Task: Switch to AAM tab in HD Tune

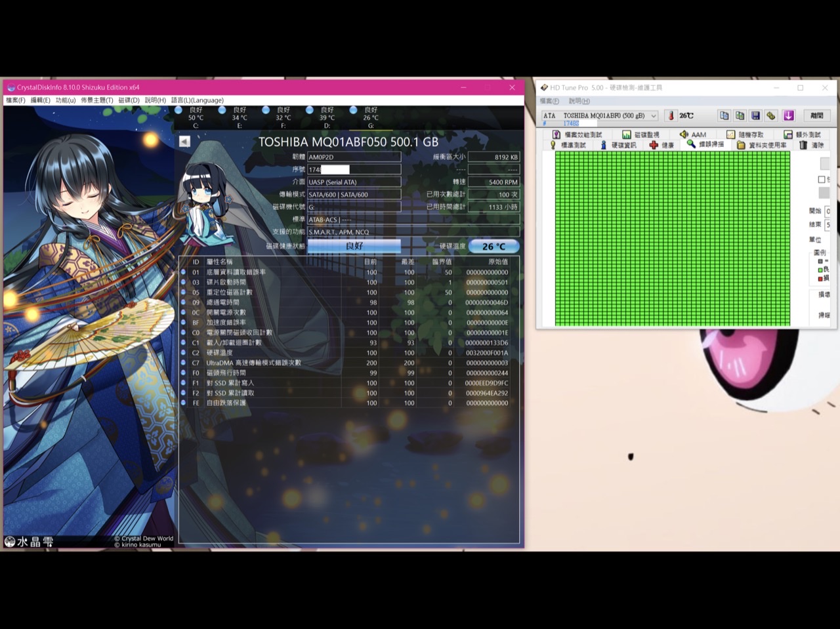Action: pos(693,134)
